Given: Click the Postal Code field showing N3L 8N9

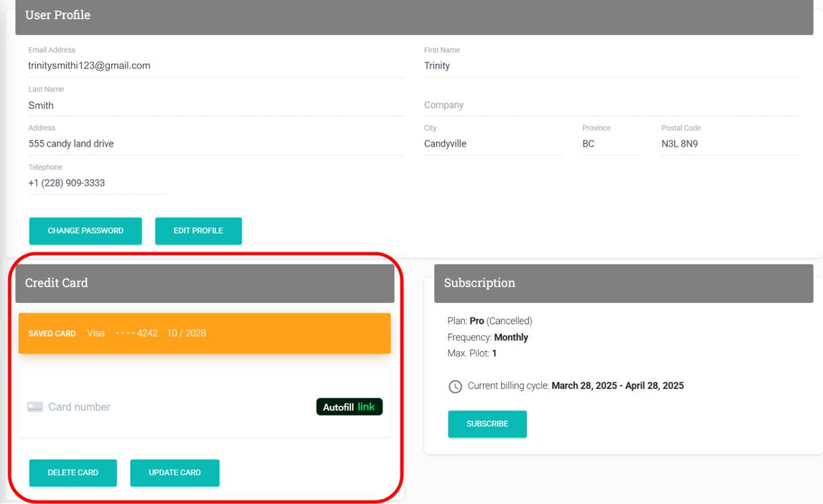Looking at the screenshot, I should click(686, 143).
